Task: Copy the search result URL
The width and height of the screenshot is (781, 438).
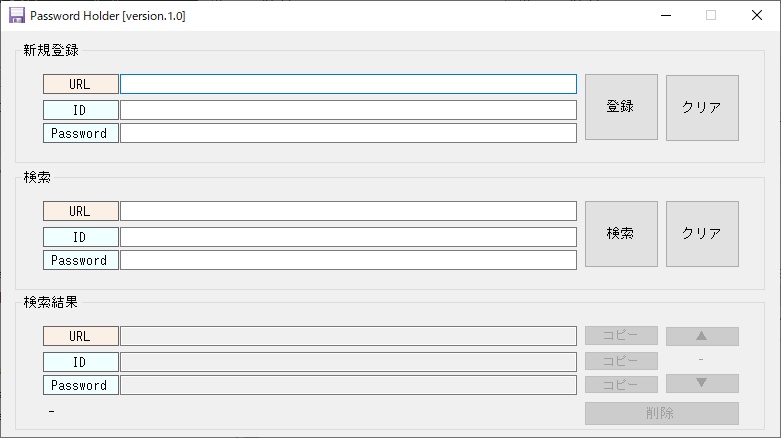Action: point(621,336)
